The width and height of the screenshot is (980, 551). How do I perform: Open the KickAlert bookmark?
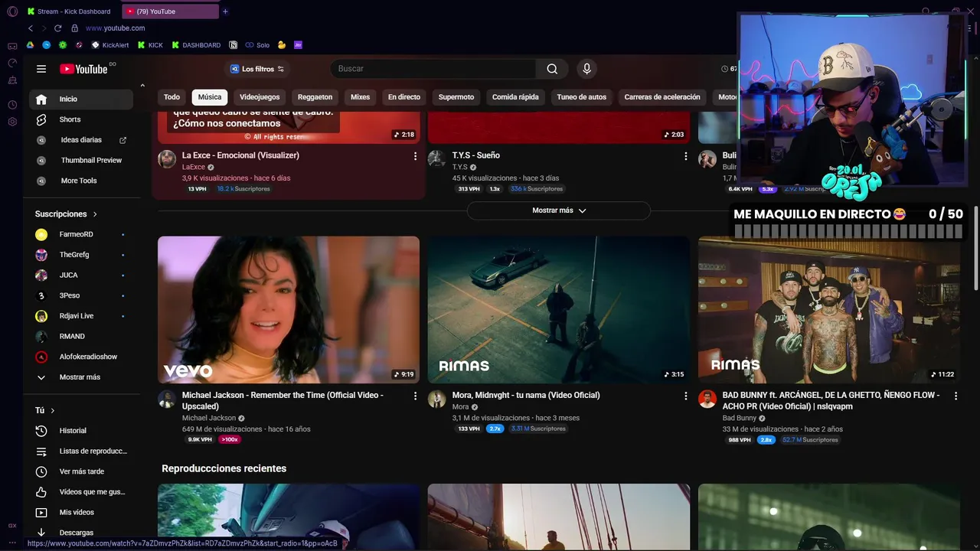pyautogui.click(x=109, y=45)
